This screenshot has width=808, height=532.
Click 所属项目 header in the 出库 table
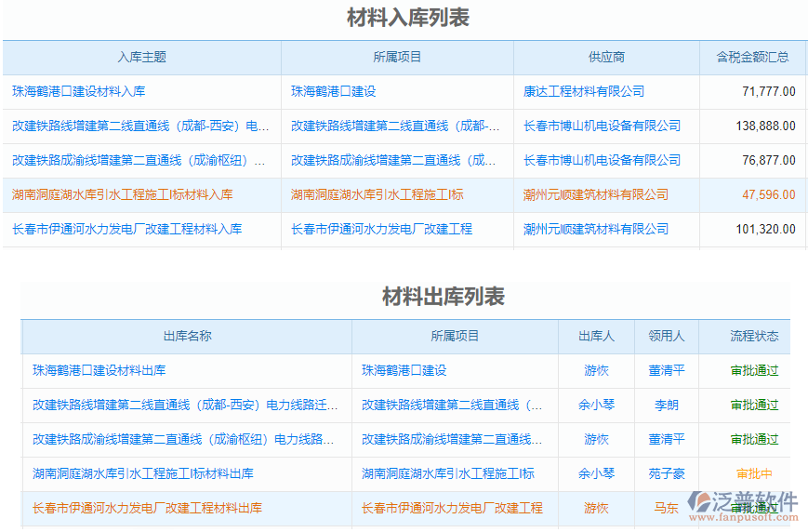click(455, 336)
